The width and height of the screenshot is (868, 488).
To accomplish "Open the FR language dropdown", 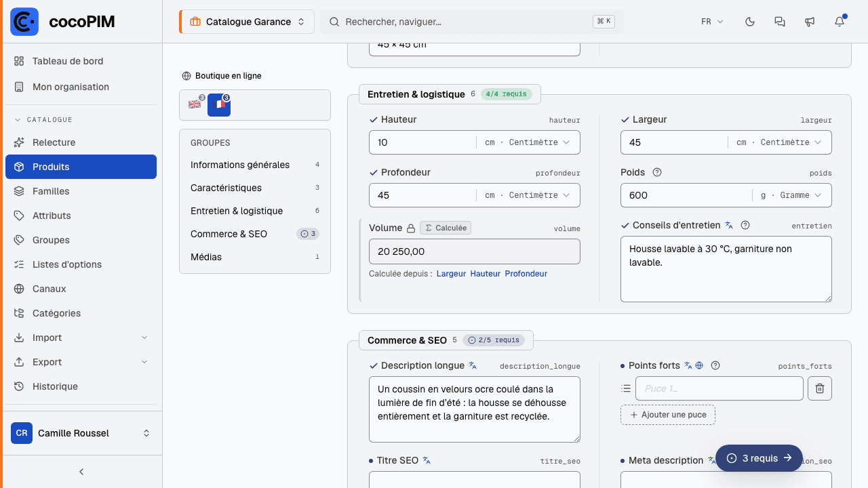I will pyautogui.click(x=712, y=22).
